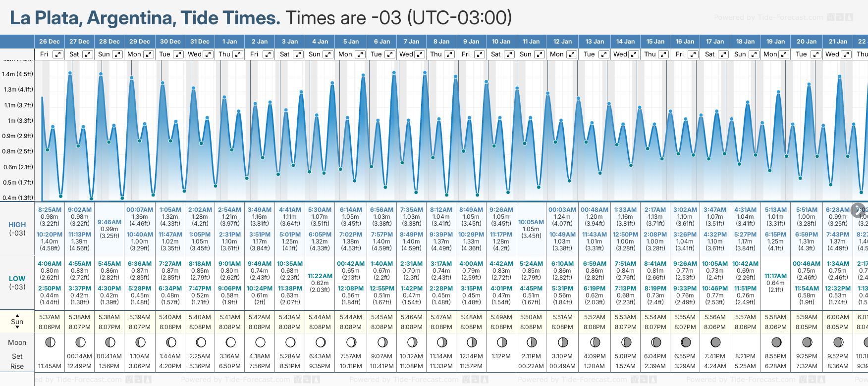Expand the Friday 26 Dec day view
This screenshot has width=868, height=386.
click(58, 54)
